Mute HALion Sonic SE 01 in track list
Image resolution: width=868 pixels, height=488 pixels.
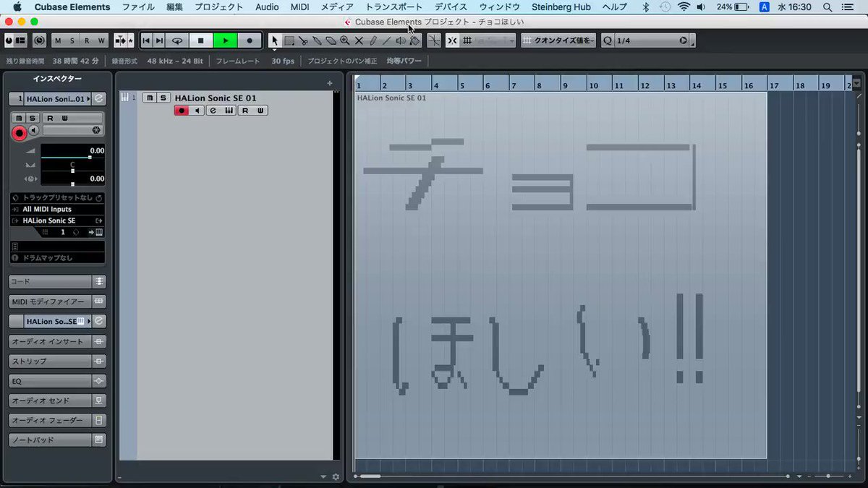coord(149,98)
